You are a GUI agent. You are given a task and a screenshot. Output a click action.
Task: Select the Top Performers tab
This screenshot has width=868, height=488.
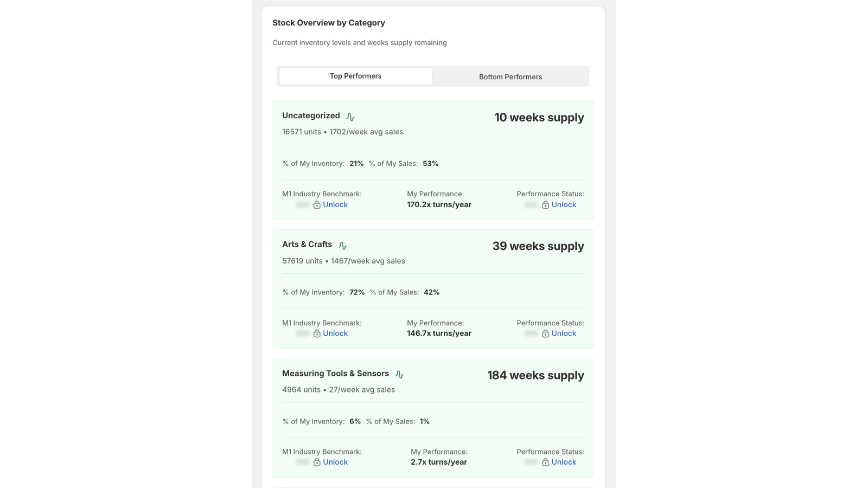point(355,76)
